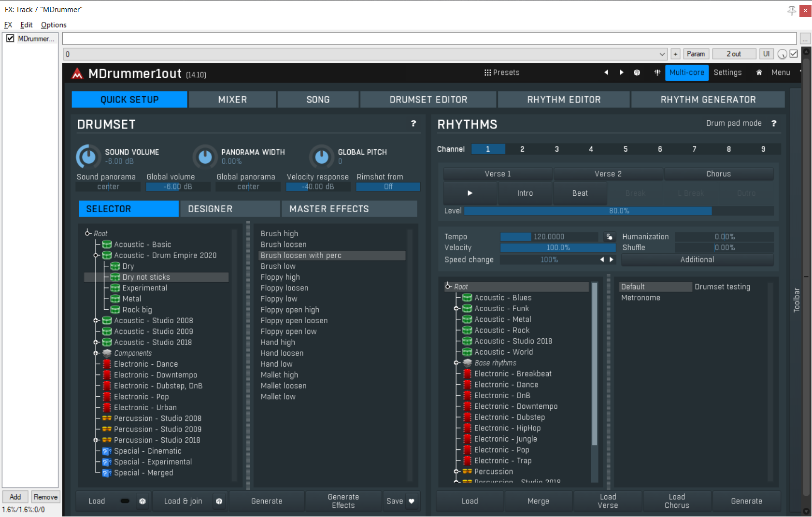812x517 pixels.
Task: Go to previous preset with left arrow
Action: 606,72
